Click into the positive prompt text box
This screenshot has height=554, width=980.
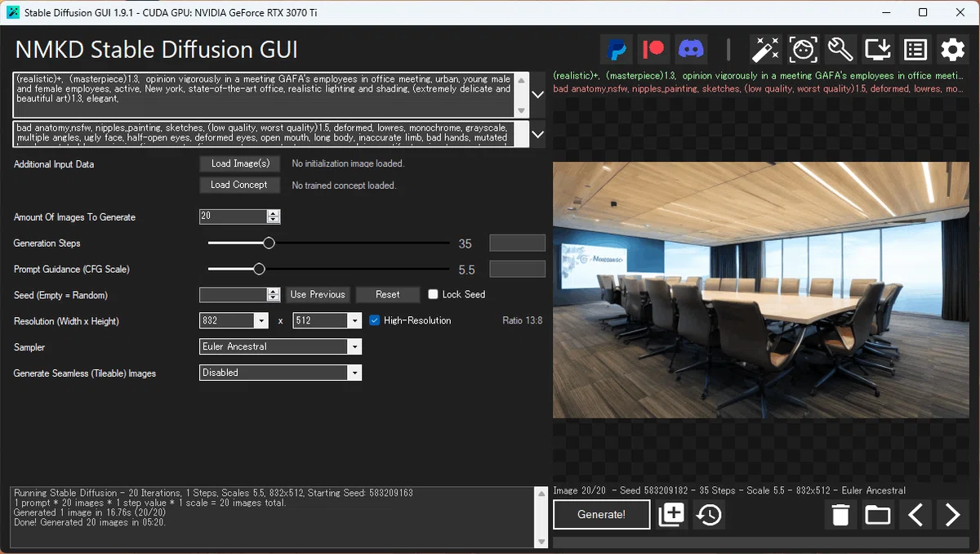pyautogui.click(x=265, y=95)
